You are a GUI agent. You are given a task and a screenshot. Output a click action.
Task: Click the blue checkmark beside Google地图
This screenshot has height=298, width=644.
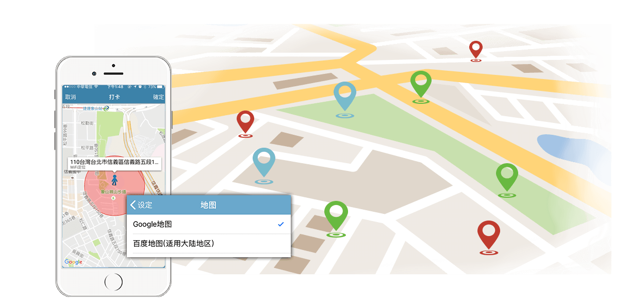pos(280,224)
